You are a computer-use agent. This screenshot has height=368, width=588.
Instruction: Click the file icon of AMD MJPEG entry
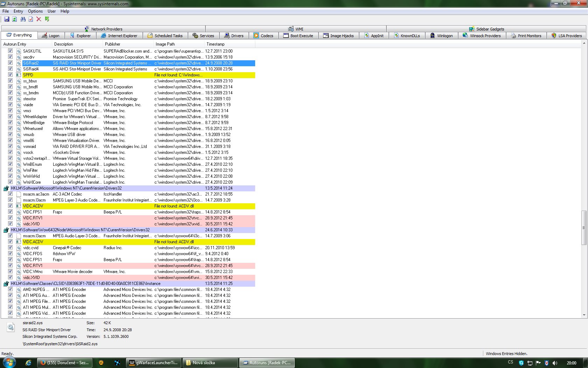(x=19, y=289)
